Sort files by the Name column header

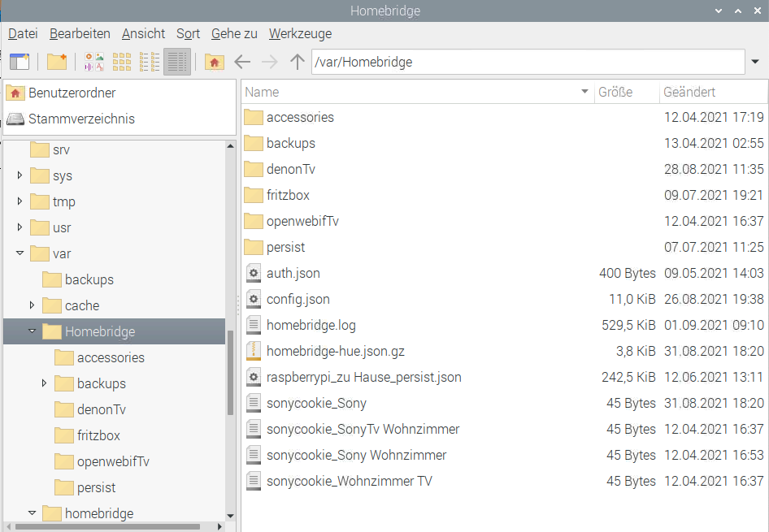pos(417,92)
